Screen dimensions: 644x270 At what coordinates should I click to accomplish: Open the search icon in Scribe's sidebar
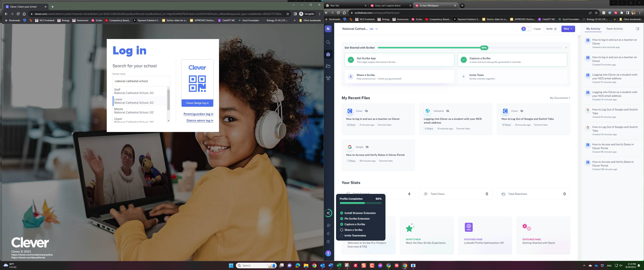coord(328,42)
